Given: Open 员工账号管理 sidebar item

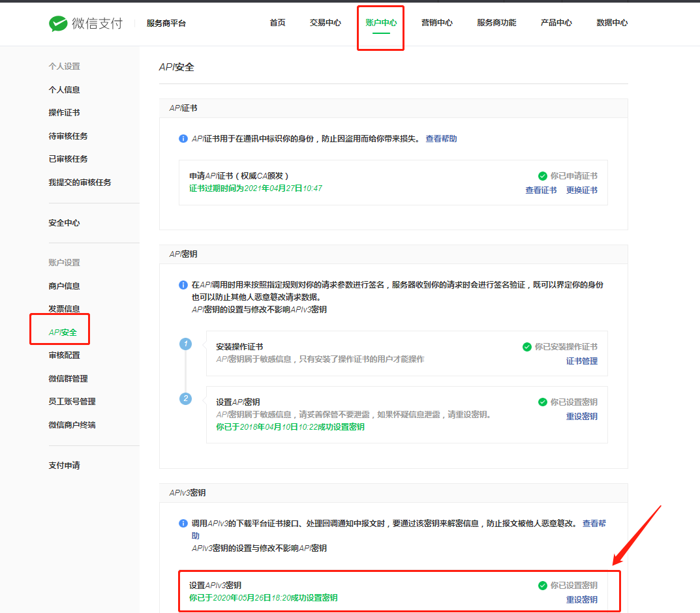Looking at the screenshot, I should (72, 402).
